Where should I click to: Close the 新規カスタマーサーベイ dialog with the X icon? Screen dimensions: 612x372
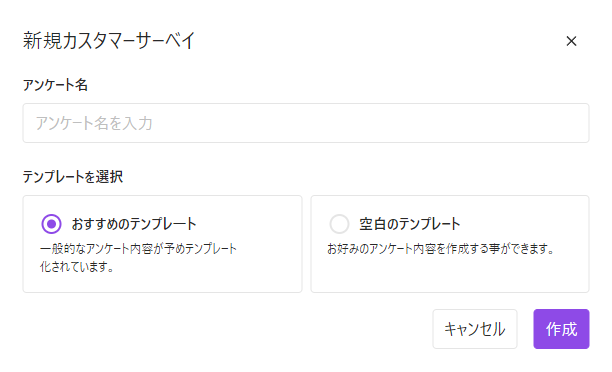tap(571, 41)
